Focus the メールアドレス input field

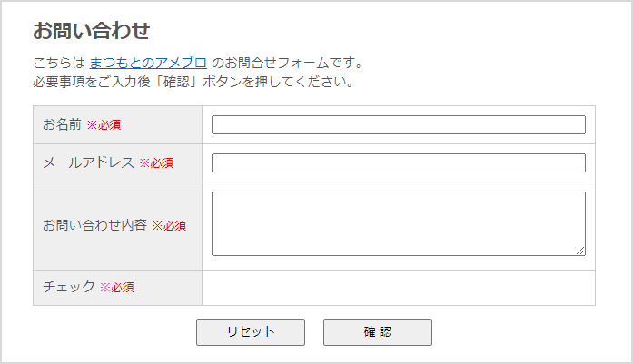pyautogui.click(x=398, y=163)
